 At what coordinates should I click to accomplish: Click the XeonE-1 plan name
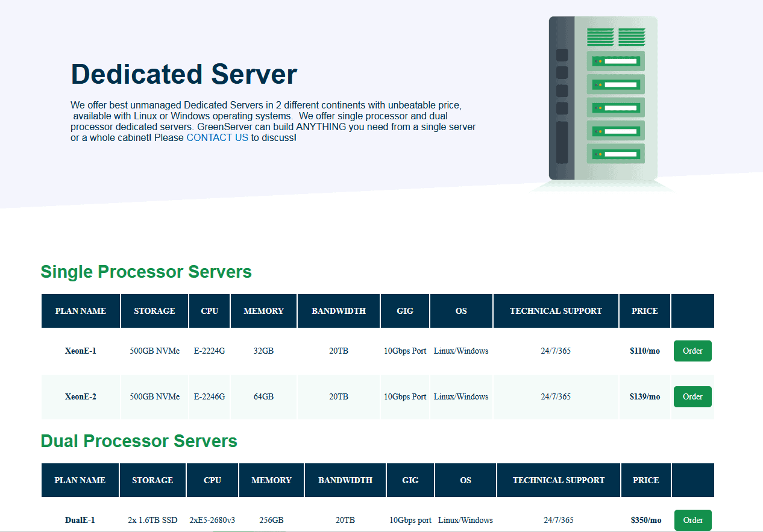click(x=80, y=351)
